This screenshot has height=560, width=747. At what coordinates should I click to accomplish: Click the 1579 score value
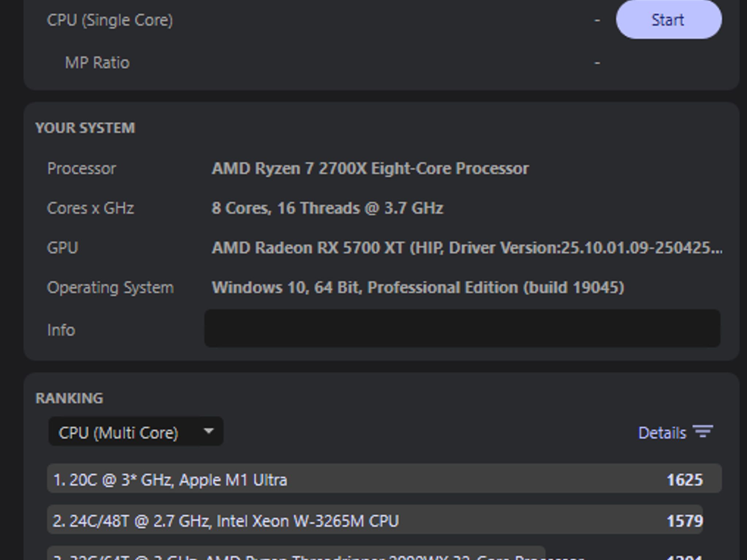coord(685,521)
